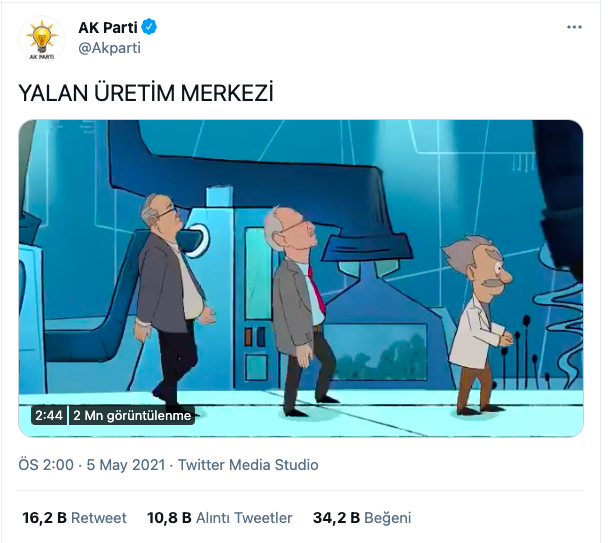Open the three-dot more options menu

click(574, 27)
